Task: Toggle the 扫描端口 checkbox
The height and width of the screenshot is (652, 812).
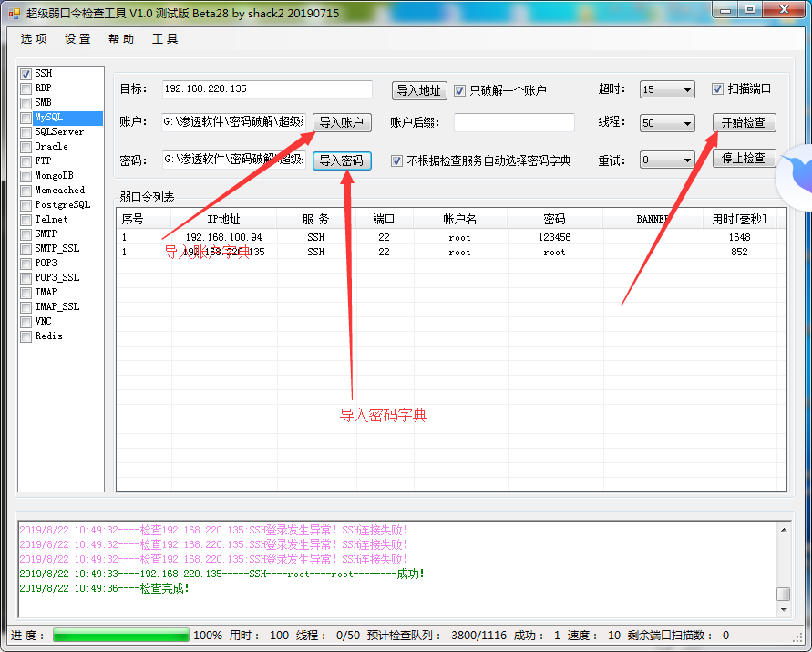Action: (717, 89)
